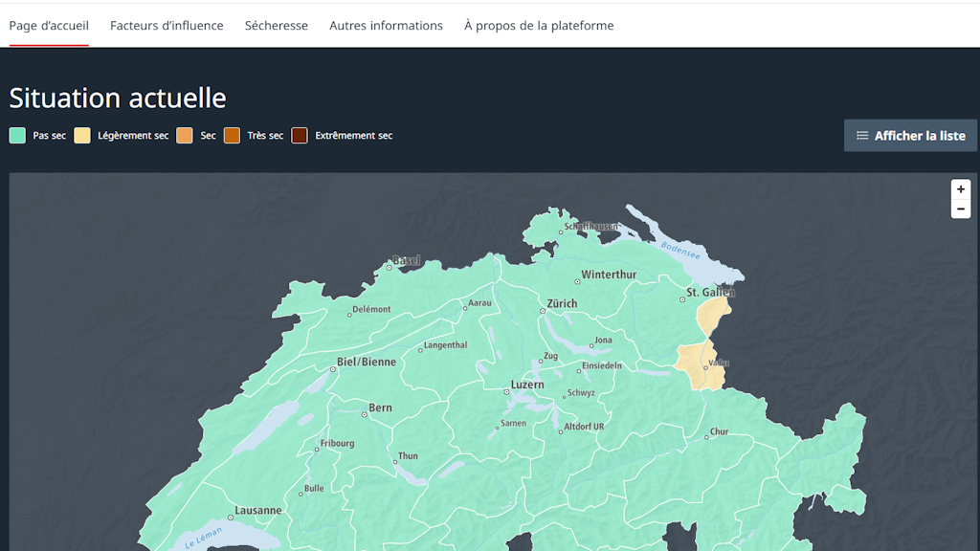Select the Page d'accueil tab
Screen dimensions: 980x551
pos(49,26)
